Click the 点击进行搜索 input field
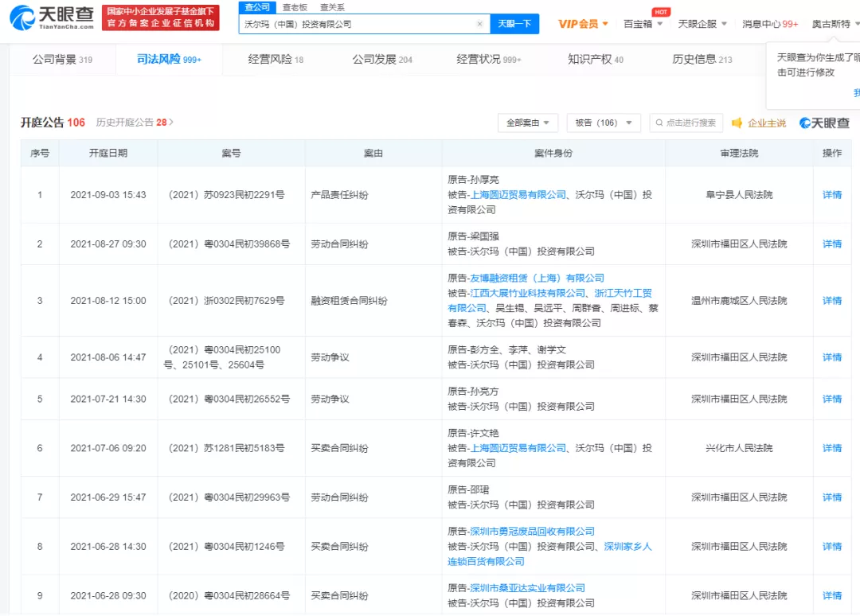860x616 pixels. 690,123
